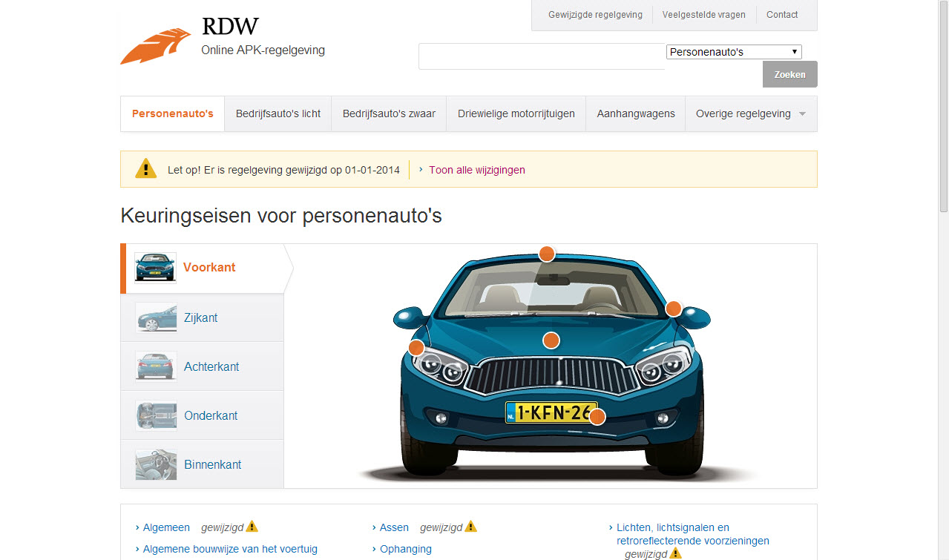Viewport: 949px width, 560px height.
Task: Click the orange RDW feather logo
Action: [155, 46]
